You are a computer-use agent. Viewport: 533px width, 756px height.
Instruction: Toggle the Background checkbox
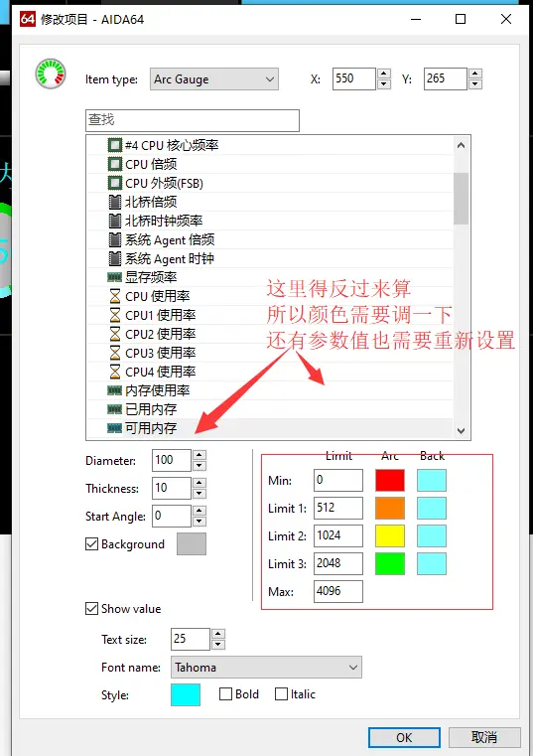[x=91, y=543]
